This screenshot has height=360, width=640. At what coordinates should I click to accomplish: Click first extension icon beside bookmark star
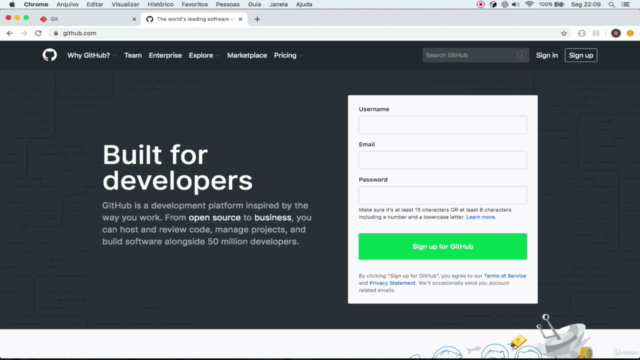[582, 33]
